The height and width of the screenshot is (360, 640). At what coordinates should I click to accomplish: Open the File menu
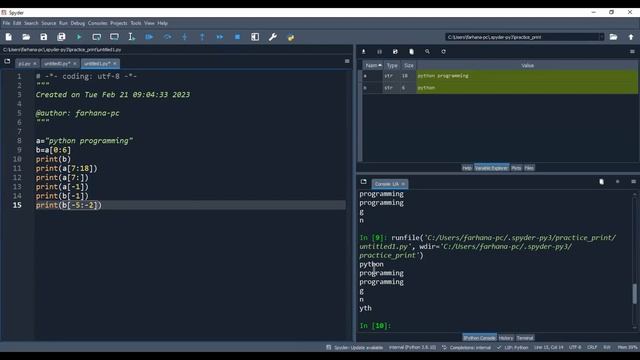[x=6, y=23]
